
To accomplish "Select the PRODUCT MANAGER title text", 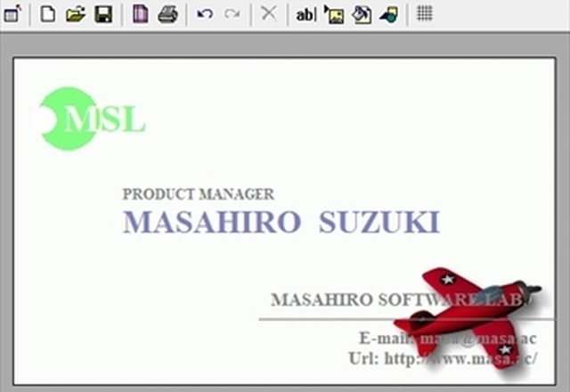I will coord(198,194).
